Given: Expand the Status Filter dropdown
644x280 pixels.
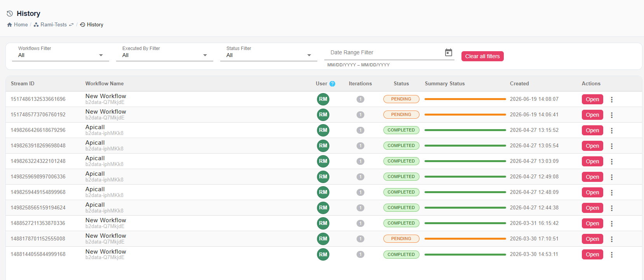Looking at the screenshot, I should coord(269,55).
